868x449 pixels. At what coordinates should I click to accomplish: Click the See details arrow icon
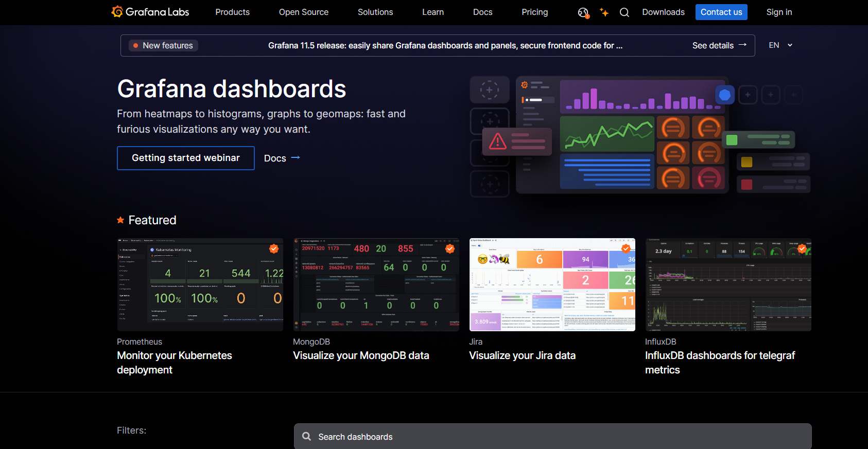coord(742,45)
